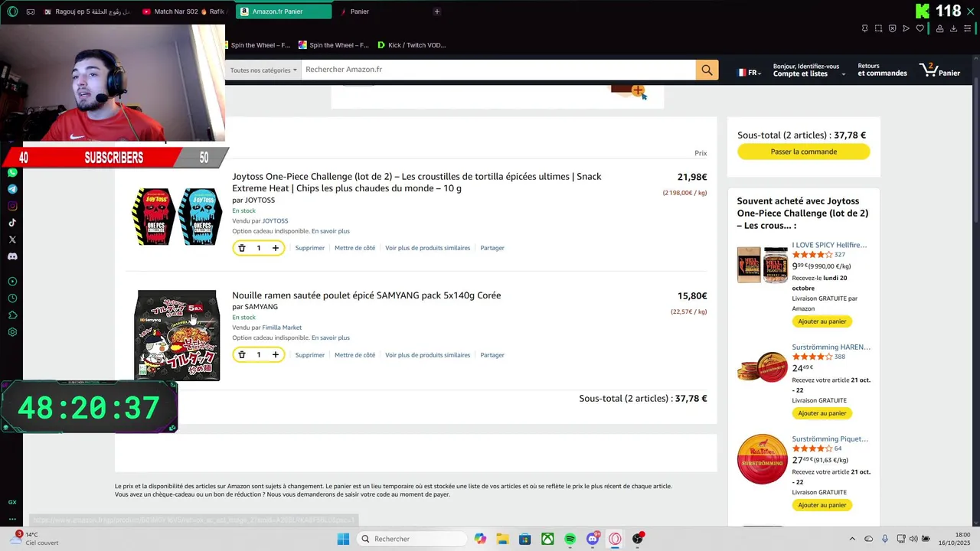Open the ad blocker shield icon

pos(892,28)
